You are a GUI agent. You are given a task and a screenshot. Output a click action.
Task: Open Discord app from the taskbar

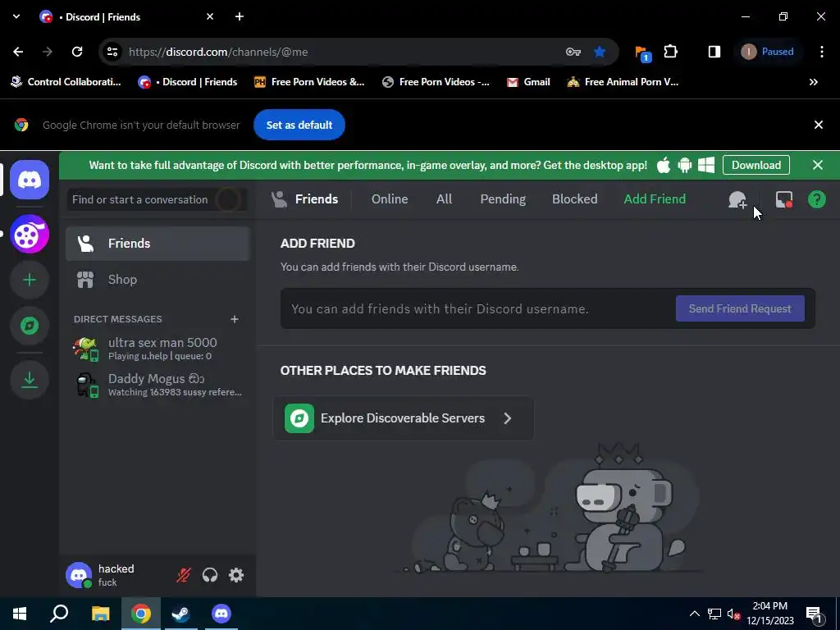point(221,614)
